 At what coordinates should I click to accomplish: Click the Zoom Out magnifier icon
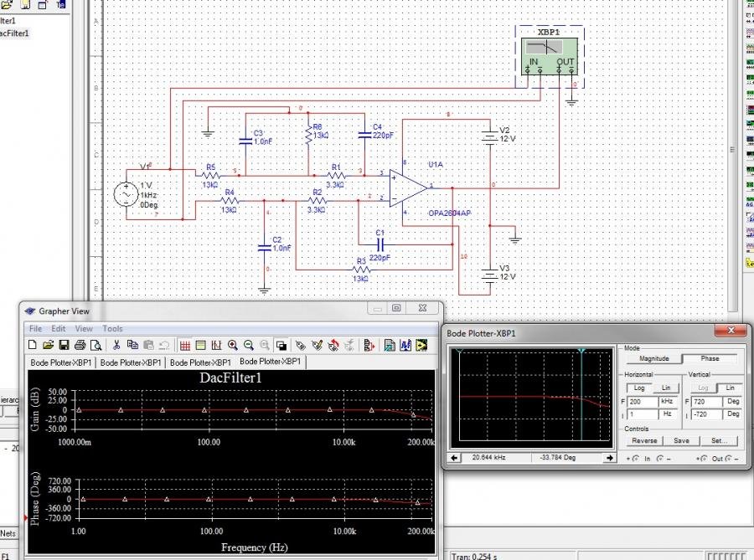pos(249,345)
